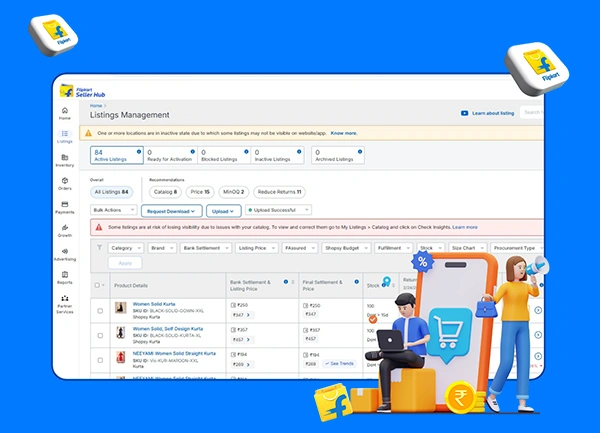Select the 84 Active Listings tab

pos(117,155)
